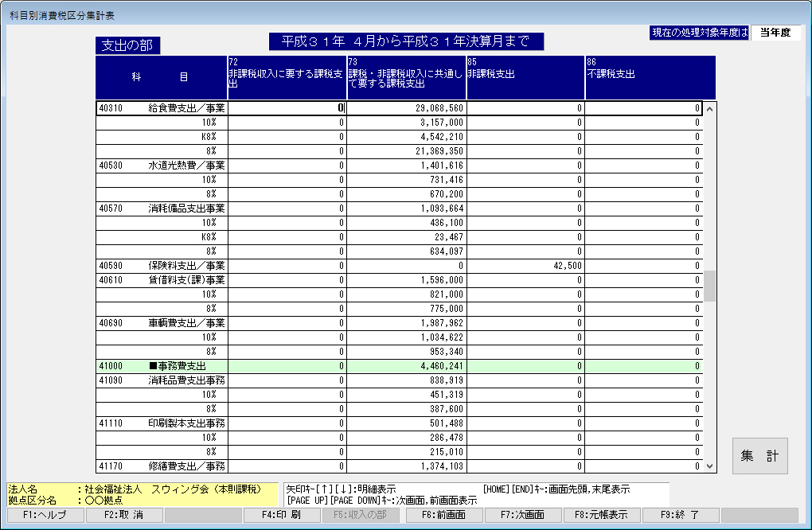Select the 40530 水道光熱費／事業 account row

(x=162, y=166)
